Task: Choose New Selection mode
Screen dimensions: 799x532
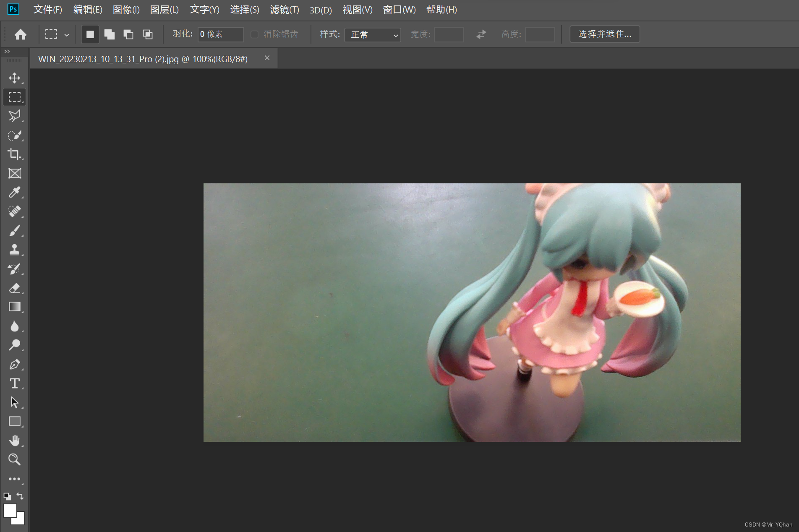Action: click(90, 34)
